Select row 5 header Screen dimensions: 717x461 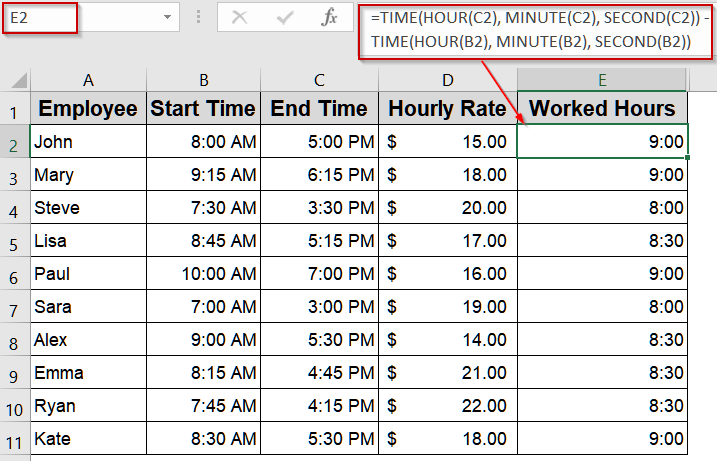click(15, 240)
